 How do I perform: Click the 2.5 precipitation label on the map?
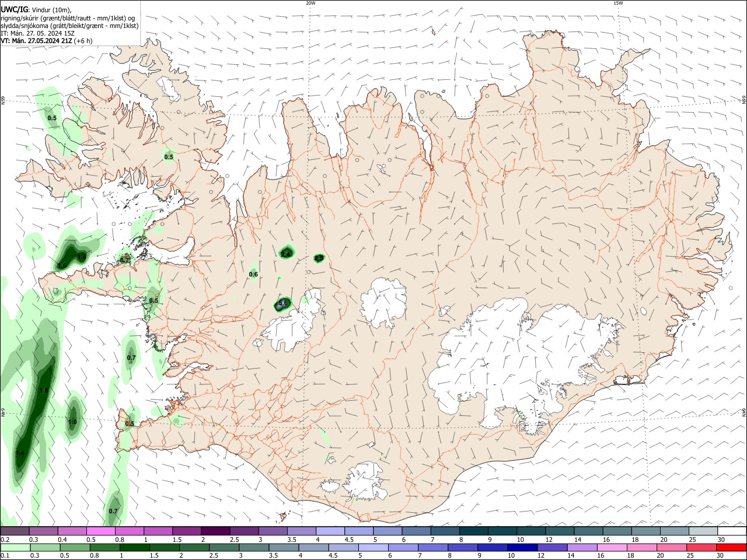(x=319, y=258)
